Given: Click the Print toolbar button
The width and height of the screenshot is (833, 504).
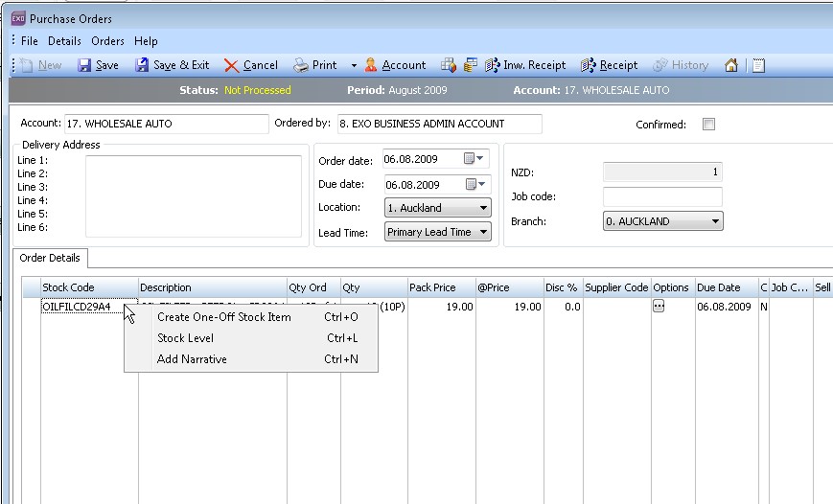Looking at the screenshot, I should coord(315,65).
